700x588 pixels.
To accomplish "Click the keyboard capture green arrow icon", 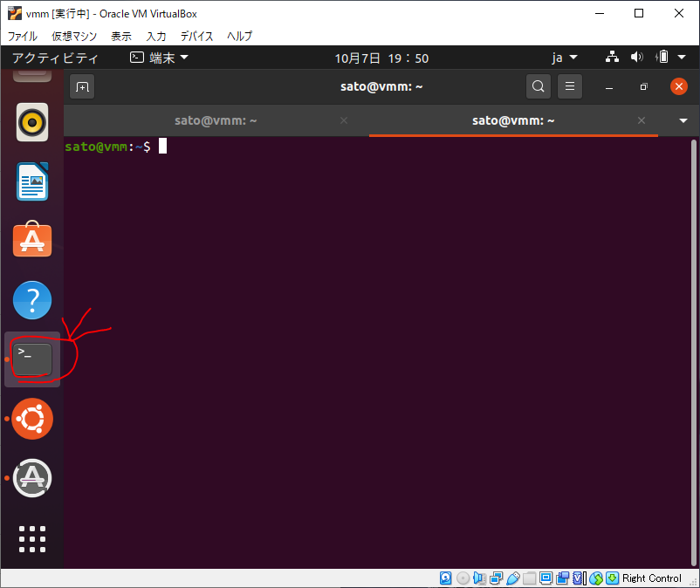I will tap(613, 578).
